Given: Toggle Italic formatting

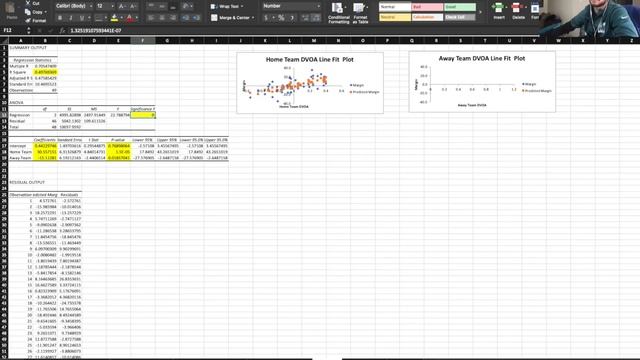Looking at the screenshot, I should tap(71, 18).
